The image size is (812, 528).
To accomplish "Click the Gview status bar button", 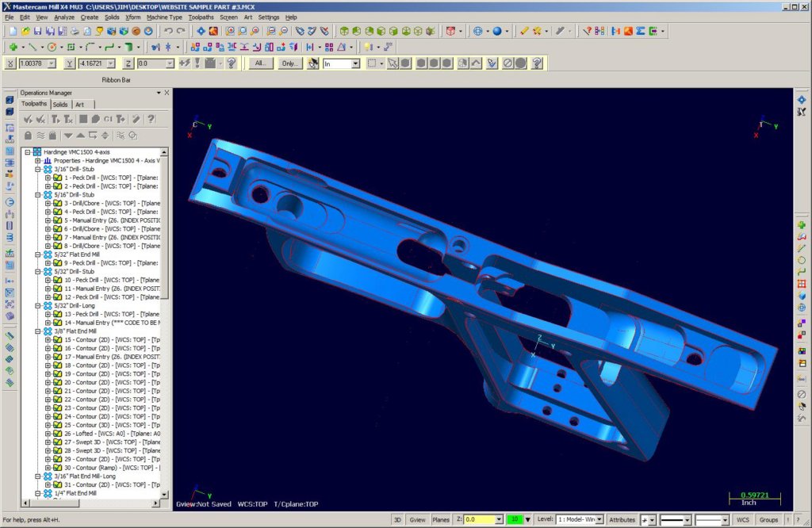I will [417, 519].
